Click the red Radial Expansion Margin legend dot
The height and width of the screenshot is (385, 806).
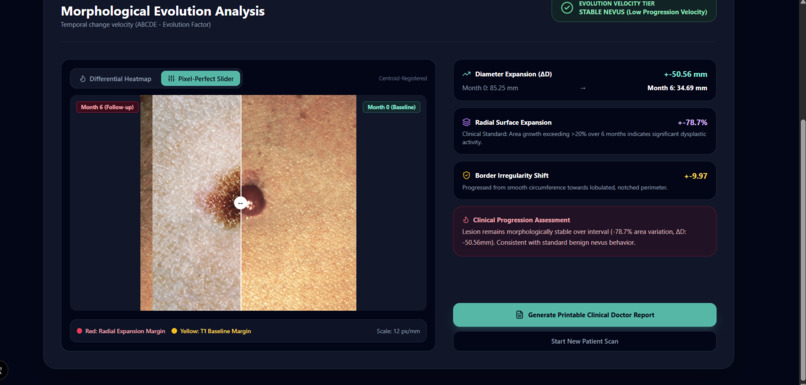tap(79, 331)
